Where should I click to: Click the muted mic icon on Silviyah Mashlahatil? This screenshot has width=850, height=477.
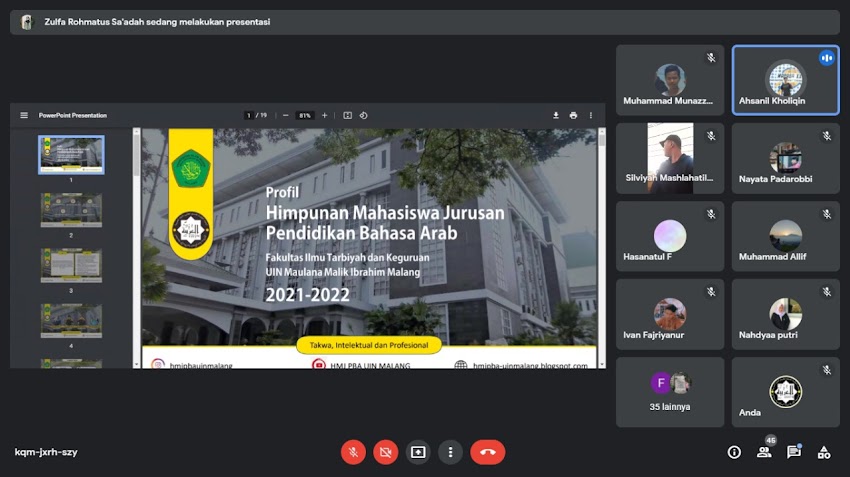711,136
